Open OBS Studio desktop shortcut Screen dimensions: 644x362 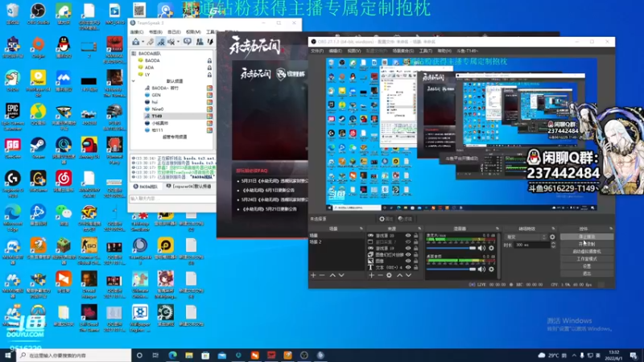[x=38, y=14]
